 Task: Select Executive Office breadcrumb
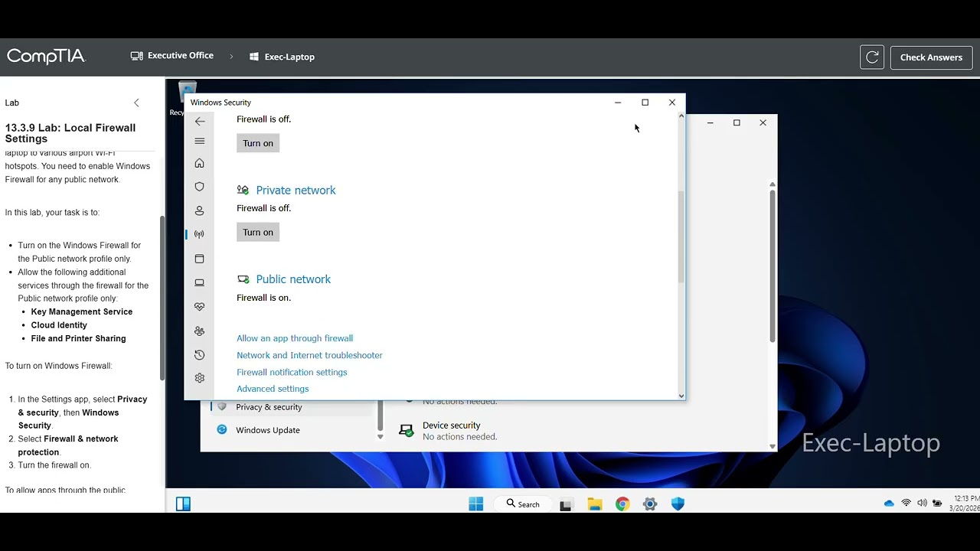172,56
